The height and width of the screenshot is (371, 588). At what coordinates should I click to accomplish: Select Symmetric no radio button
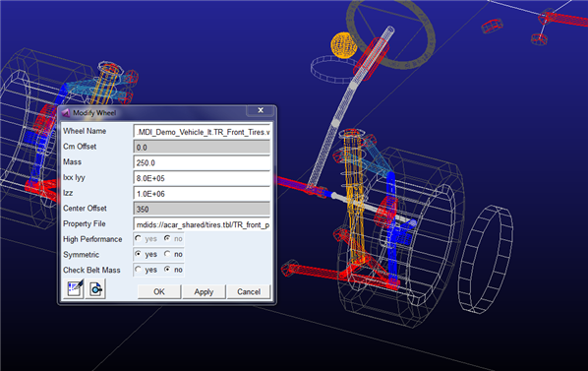[x=167, y=254]
